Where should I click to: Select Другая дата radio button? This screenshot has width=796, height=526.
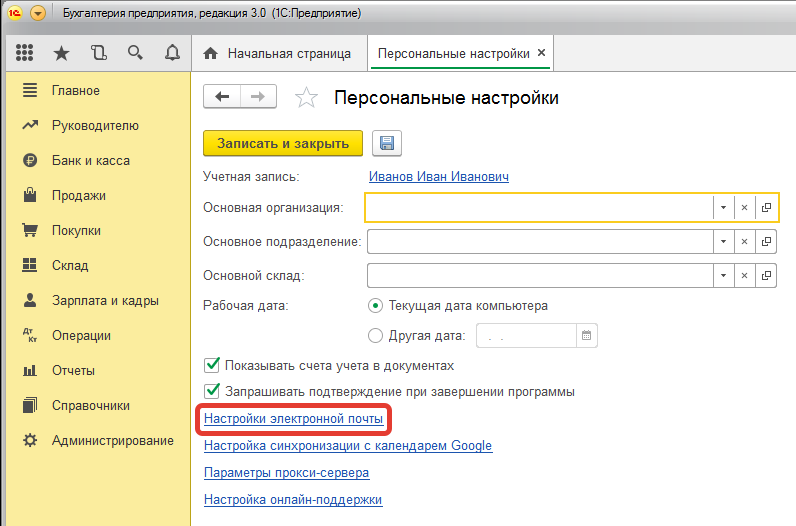375,336
